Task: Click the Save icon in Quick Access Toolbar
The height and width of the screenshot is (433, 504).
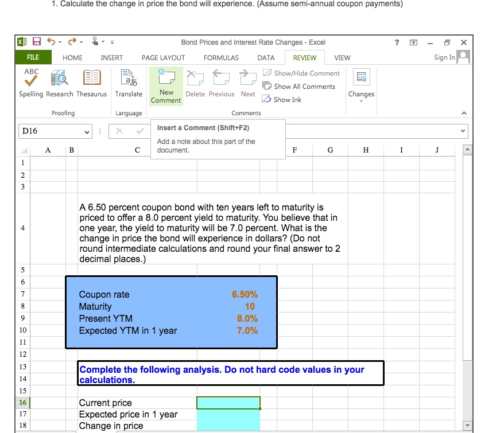Action: pyautogui.click(x=36, y=41)
